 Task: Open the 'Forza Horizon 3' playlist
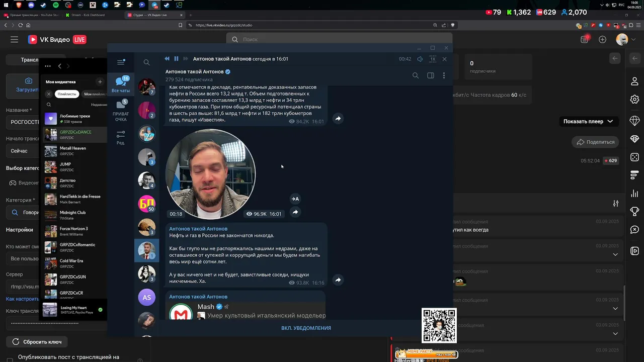click(75, 231)
